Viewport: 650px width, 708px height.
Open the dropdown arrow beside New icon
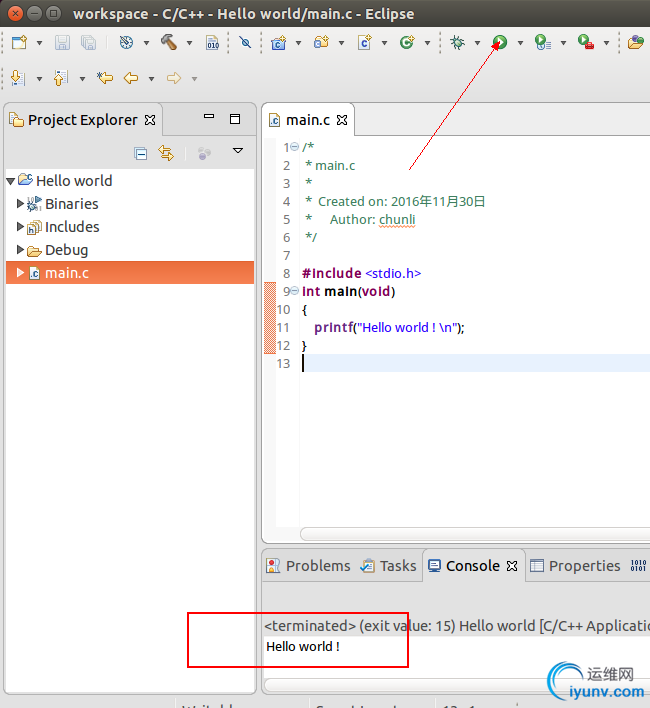tap(39, 43)
